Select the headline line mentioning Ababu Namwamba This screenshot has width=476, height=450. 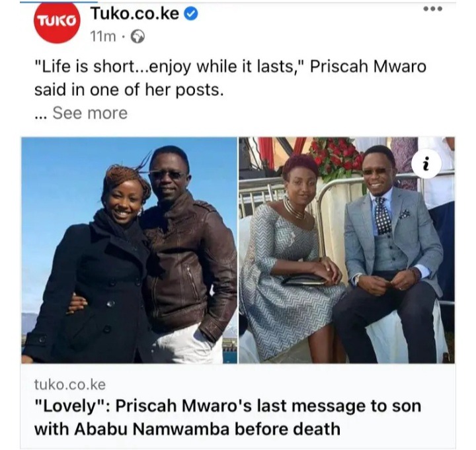(187, 429)
